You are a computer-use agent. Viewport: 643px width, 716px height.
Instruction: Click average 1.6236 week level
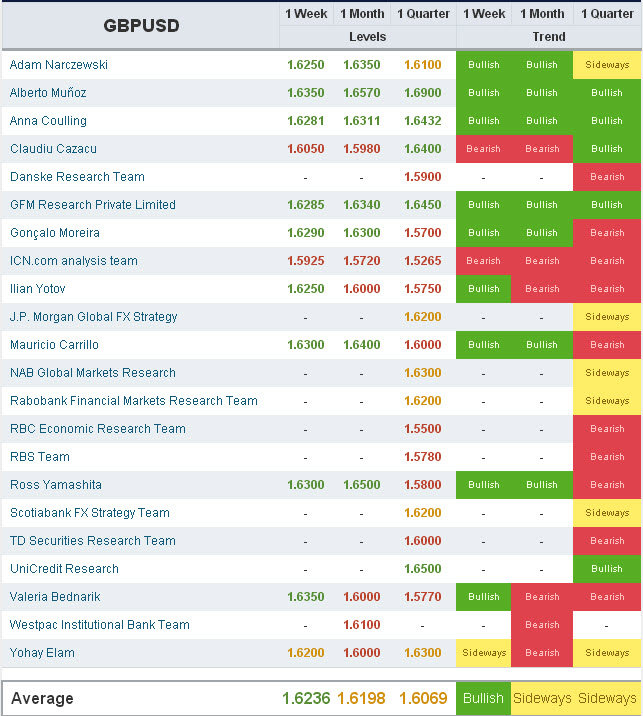pos(306,699)
